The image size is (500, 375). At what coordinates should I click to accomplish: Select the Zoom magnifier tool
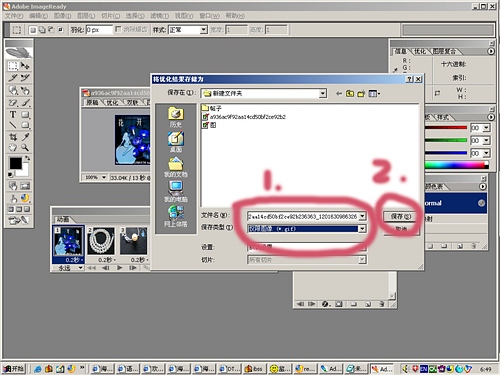25,147
